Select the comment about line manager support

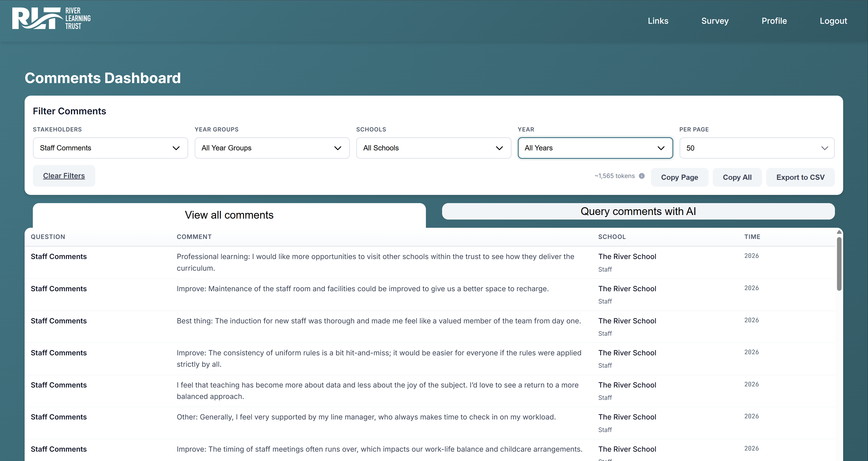click(366, 417)
